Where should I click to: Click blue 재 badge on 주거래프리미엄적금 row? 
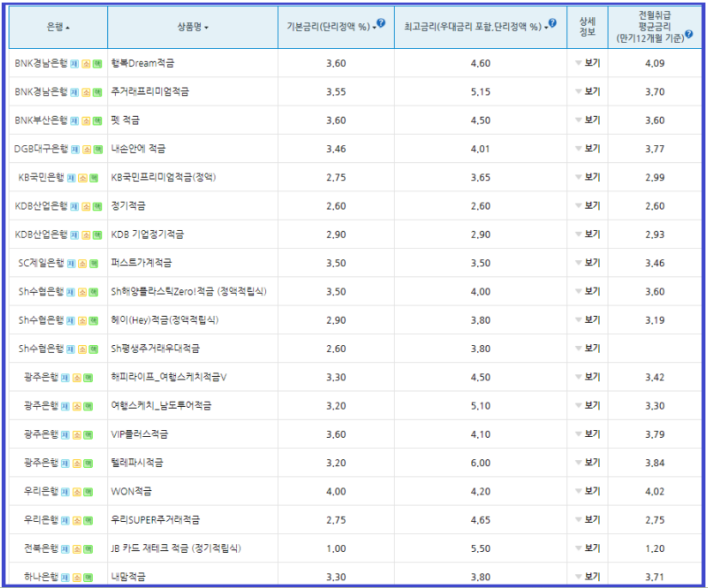[75, 93]
